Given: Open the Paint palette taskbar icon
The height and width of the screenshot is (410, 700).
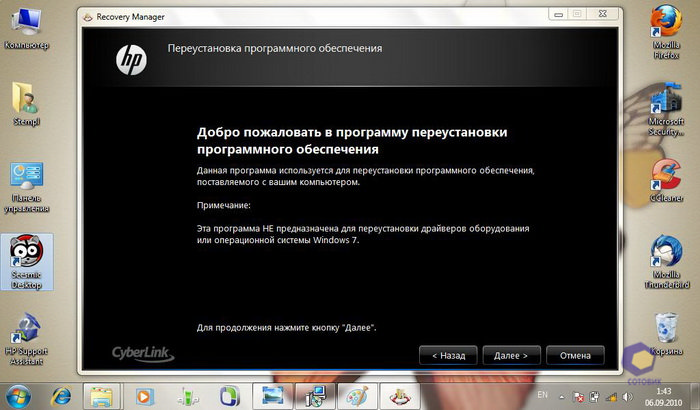Looking at the screenshot, I should pos(356,392).
